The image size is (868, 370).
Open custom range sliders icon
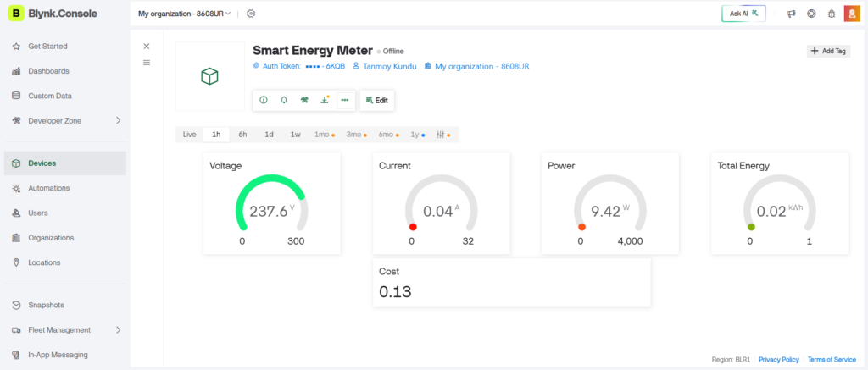coord(443,135)
